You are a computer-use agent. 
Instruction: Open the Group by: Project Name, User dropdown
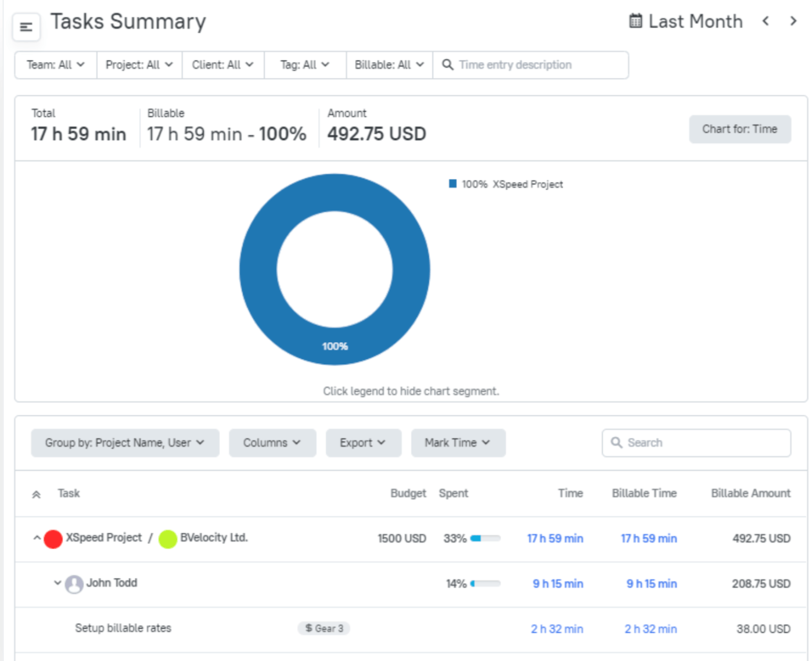(125, 443)
